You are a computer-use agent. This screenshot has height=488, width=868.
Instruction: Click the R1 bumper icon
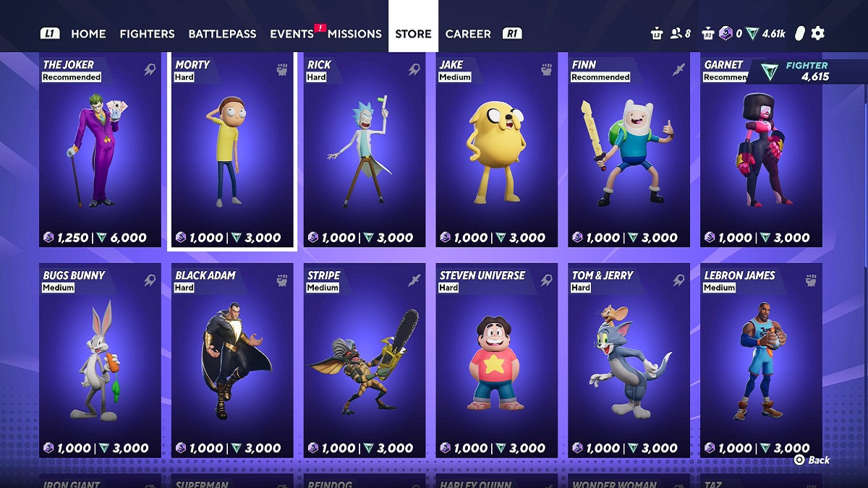click(512, 33)
